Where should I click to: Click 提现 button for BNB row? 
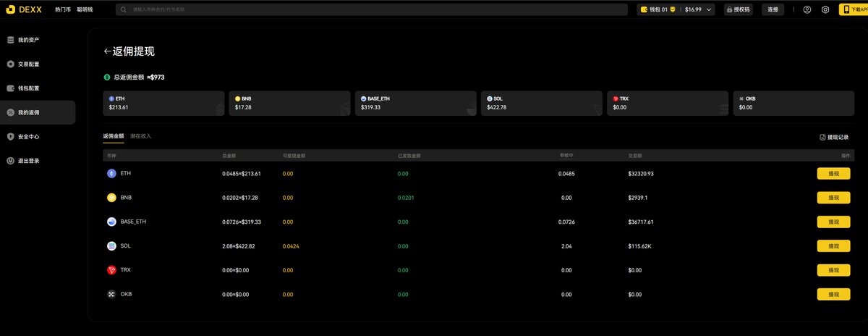pos(833,198)
